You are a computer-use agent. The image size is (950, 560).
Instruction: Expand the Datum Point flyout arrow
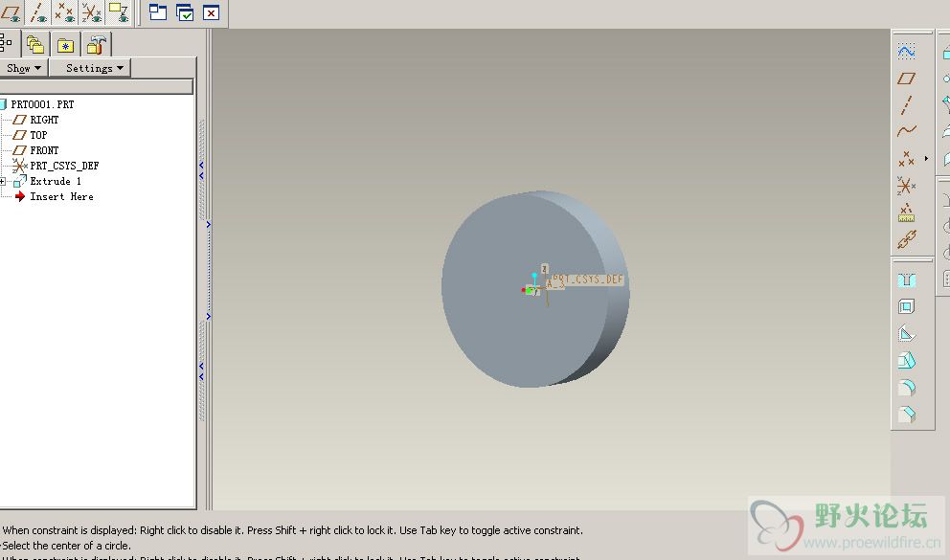point(926,159)
